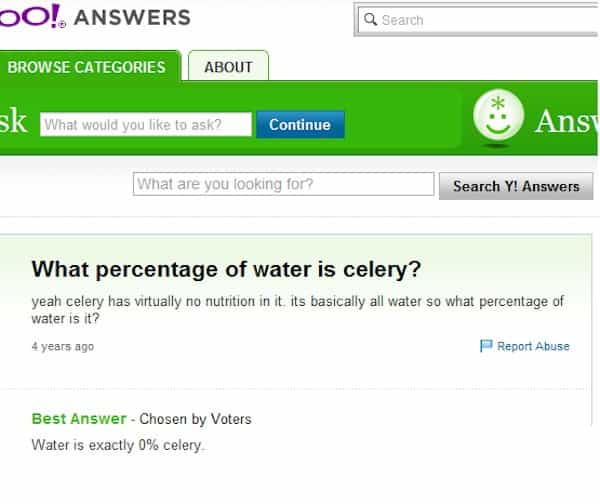Click the "4 years ago" timestamp
Image resolution: width=600 pixels, height=504 pixels.
[62, 346]
